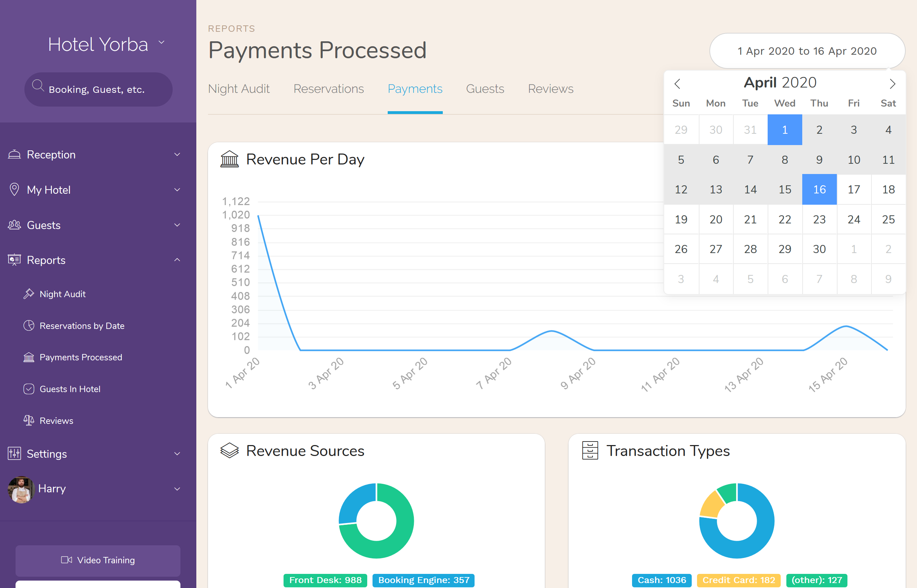The height and width of the screenshot is (588, 917).
Task: Click the back arrow to previous month
Action: (678, 82)
